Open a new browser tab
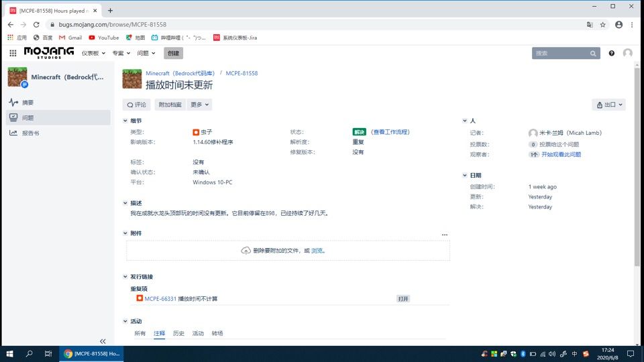Image resolution: width=644 pixels, height=362 pixels. click(110, 11)
